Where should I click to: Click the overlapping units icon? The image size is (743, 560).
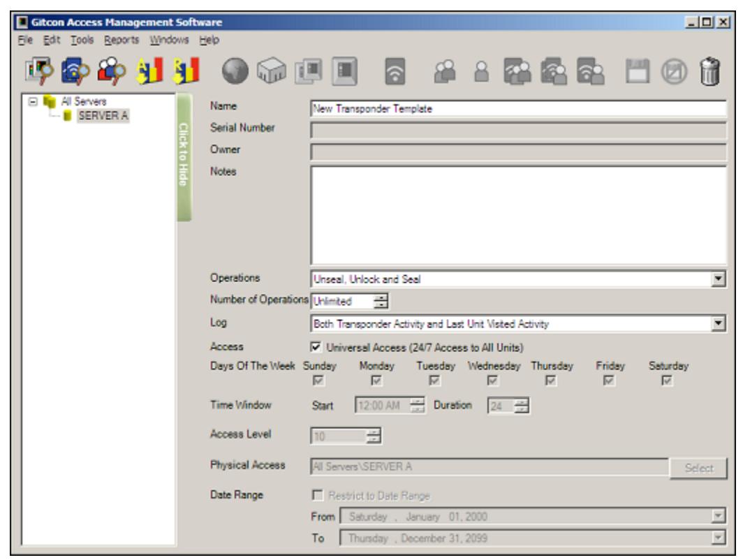click(309, 71)
